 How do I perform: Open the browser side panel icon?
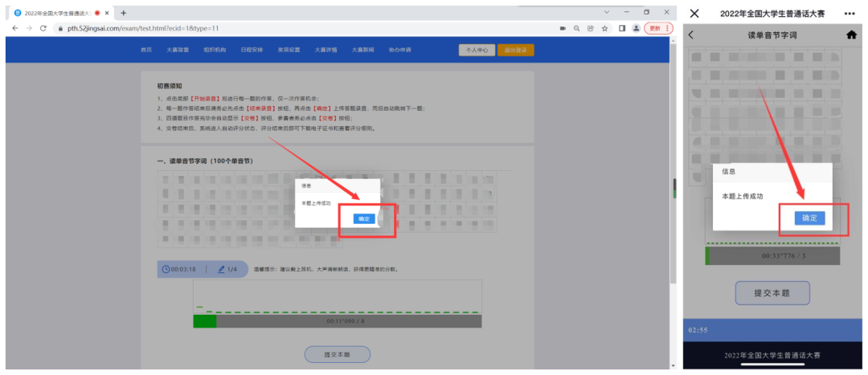[x=622, y=27]
